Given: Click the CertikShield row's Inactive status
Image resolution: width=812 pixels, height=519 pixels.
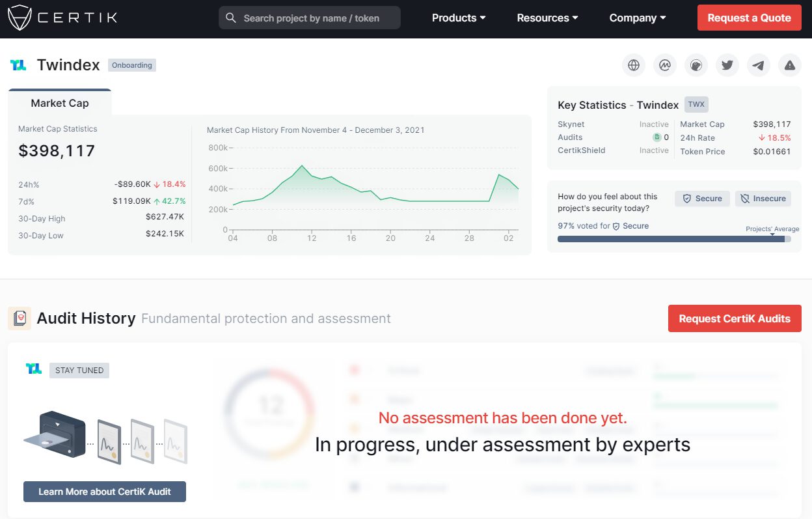Looking at the screenshot, I should (x=654, y=150).
